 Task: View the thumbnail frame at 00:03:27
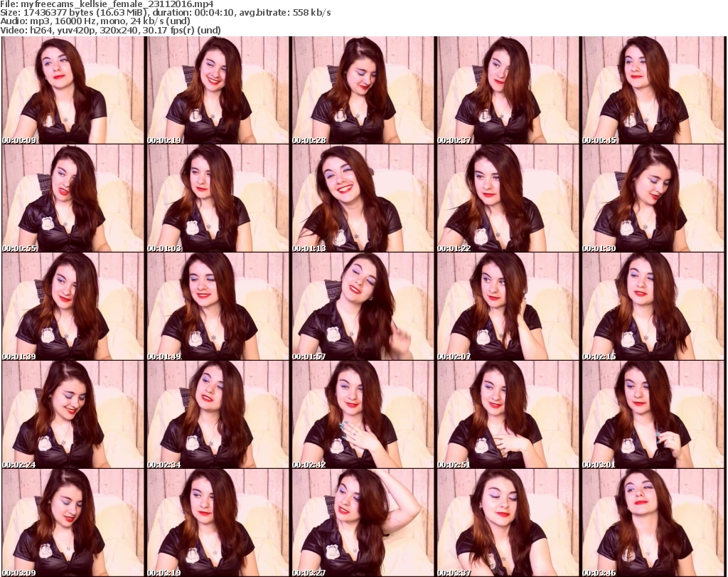click(363, 523)
